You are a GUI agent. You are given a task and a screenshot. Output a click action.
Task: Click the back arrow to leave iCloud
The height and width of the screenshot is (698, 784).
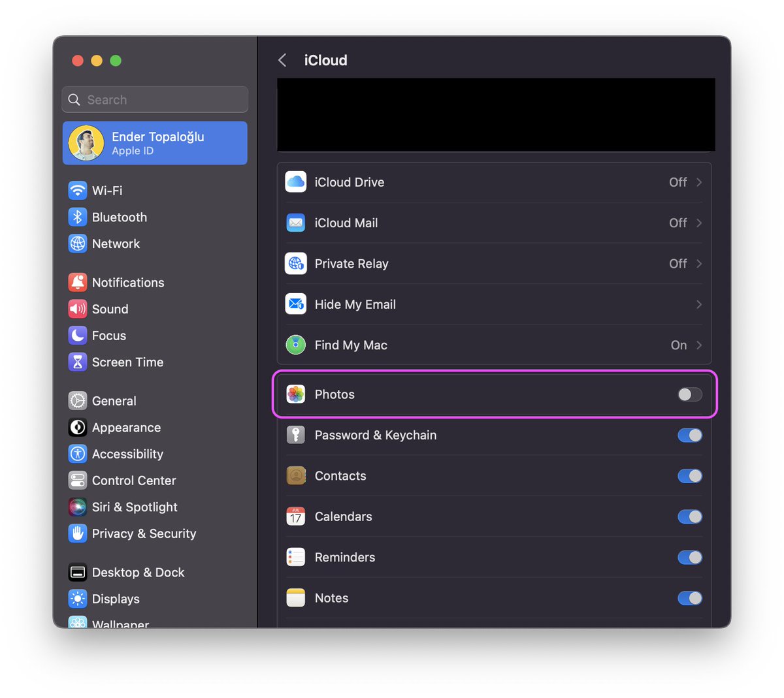282,59
